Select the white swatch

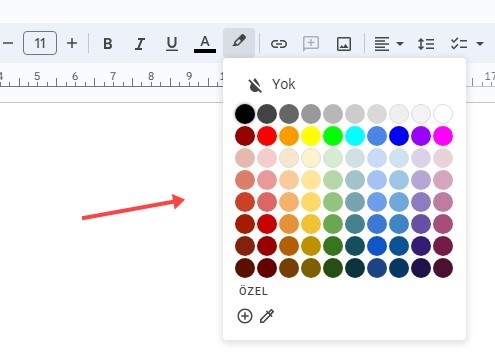click(x=443, y=114)
